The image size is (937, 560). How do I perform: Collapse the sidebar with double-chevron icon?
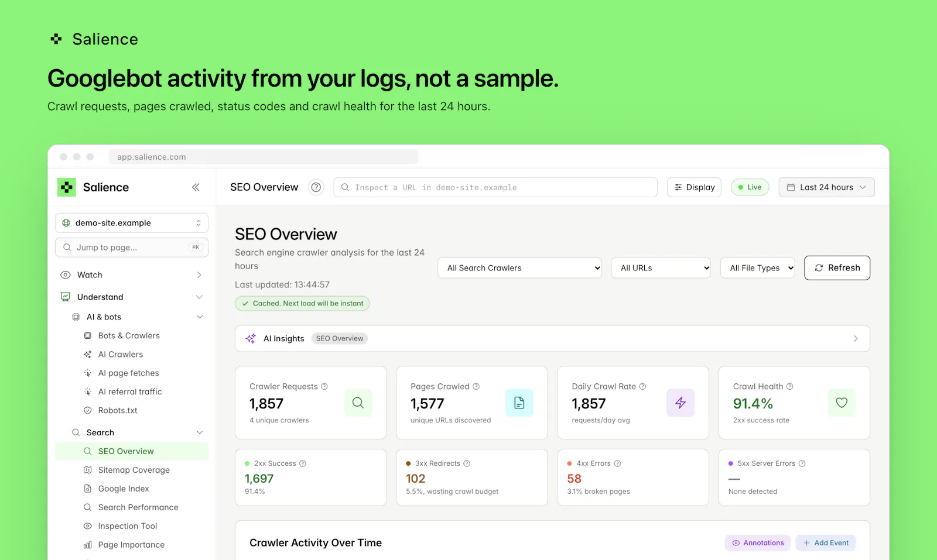196,187
